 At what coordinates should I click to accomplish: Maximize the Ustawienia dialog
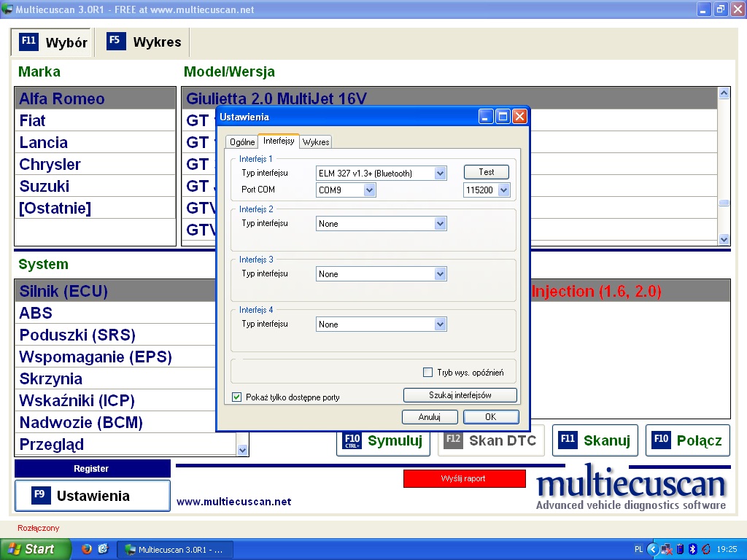tap(503, 117)
